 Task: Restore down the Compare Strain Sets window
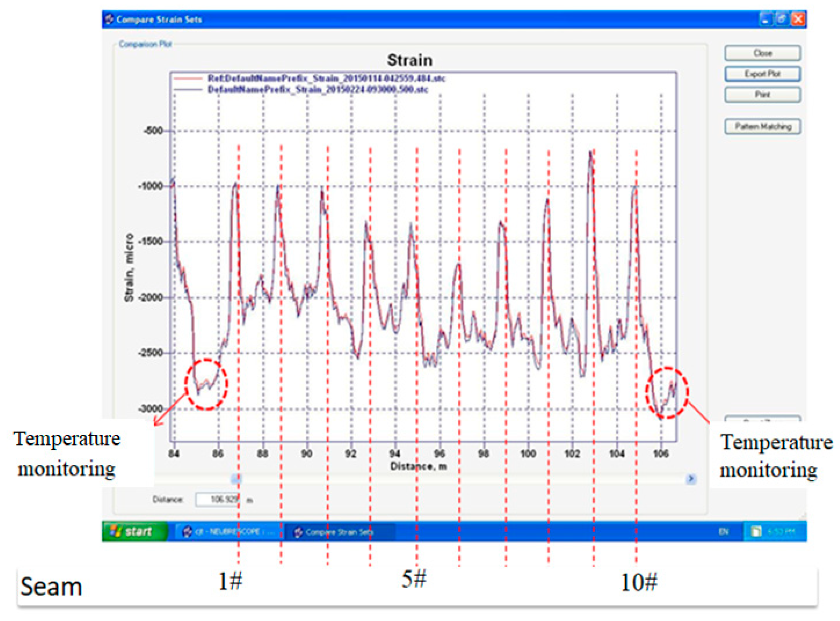[781, 19]
